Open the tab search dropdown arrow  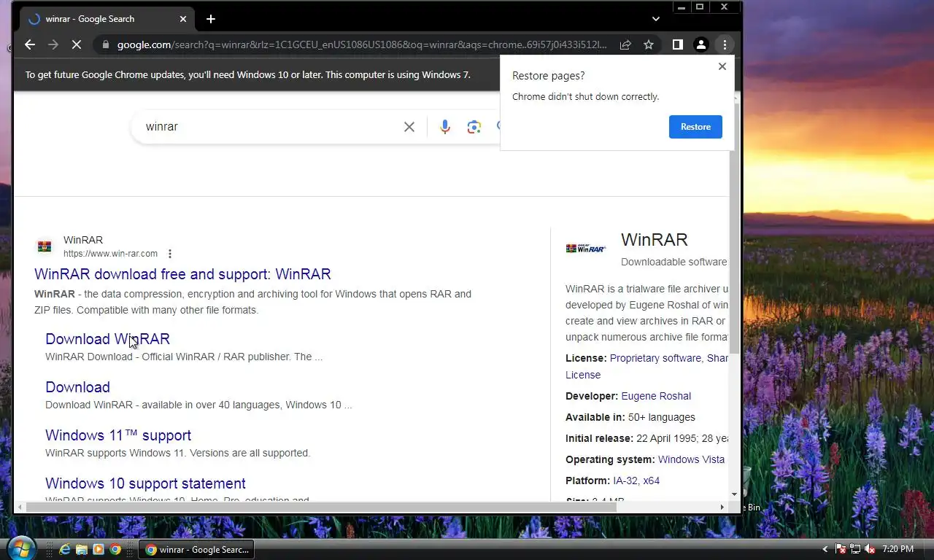[656, 19]
